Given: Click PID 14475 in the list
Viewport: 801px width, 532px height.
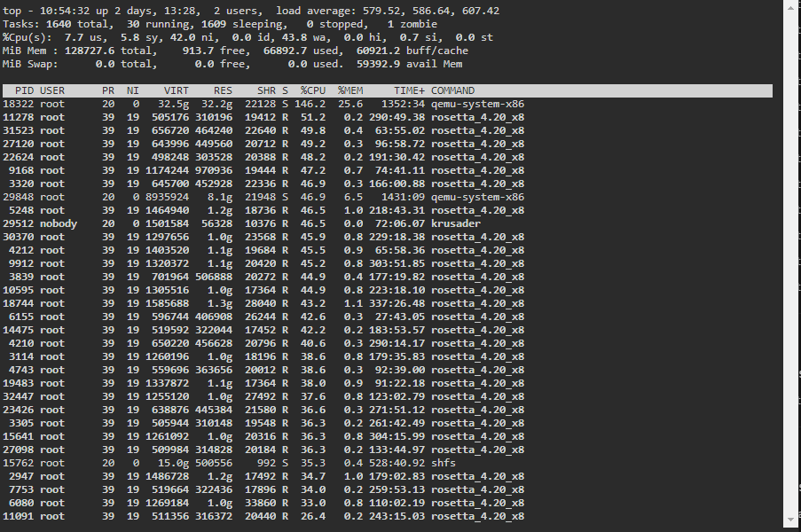Looking at the screenshot, I should pyautogui.click(x=19, y=329).
